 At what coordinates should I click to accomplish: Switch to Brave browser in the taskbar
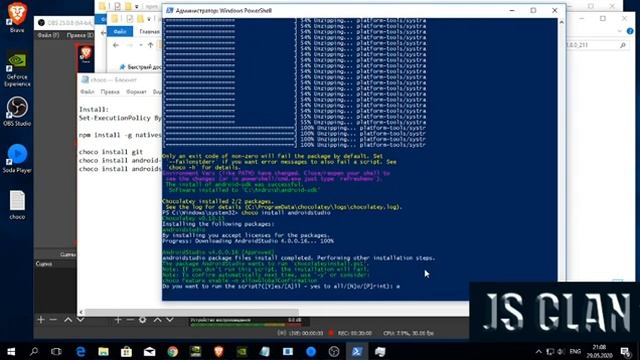(219, 351)
